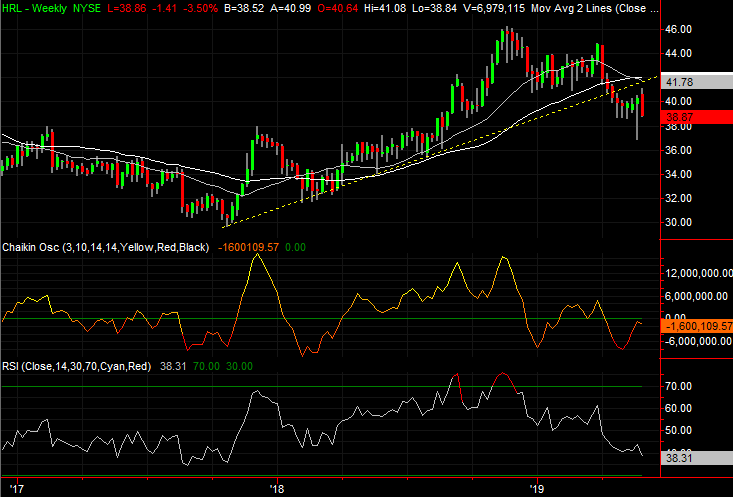Viewport: 733px width, 497px height.
Task: Click the 34.00 price axis label
Action: click(679, 174)
